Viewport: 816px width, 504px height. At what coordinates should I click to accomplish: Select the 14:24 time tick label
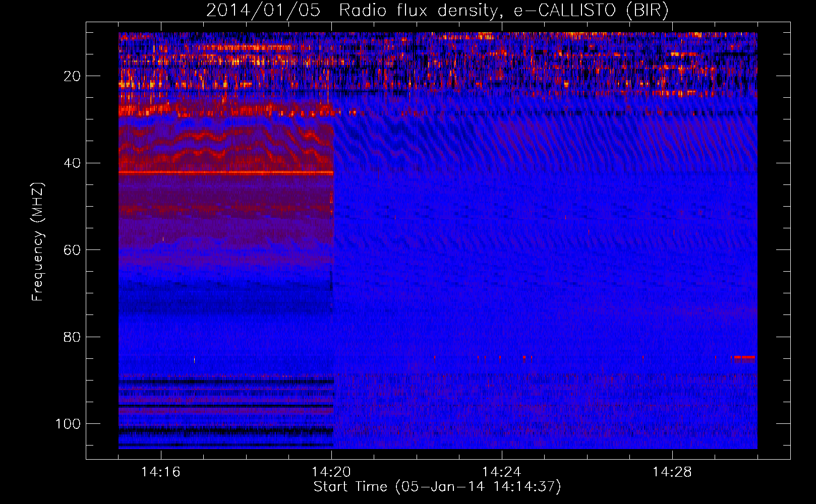tap(502, 472)
